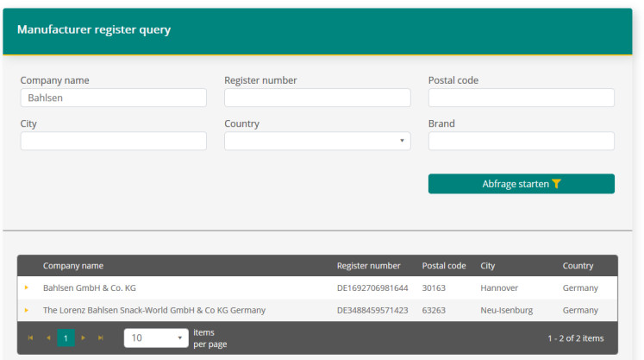Select register number DE1692706981644
The height and width of the screenshot is (360, 644).
coord(372,288)
